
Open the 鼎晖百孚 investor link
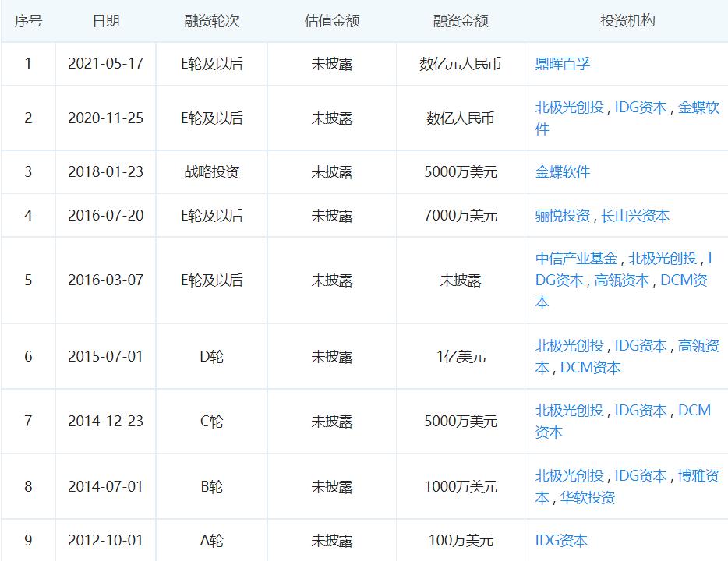click(x=562, y=64)
